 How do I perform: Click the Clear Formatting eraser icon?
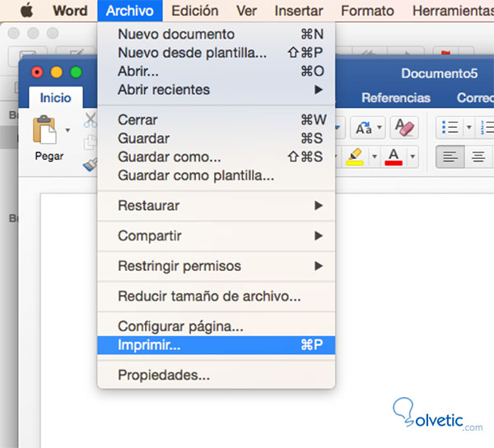tap(404, 128)
